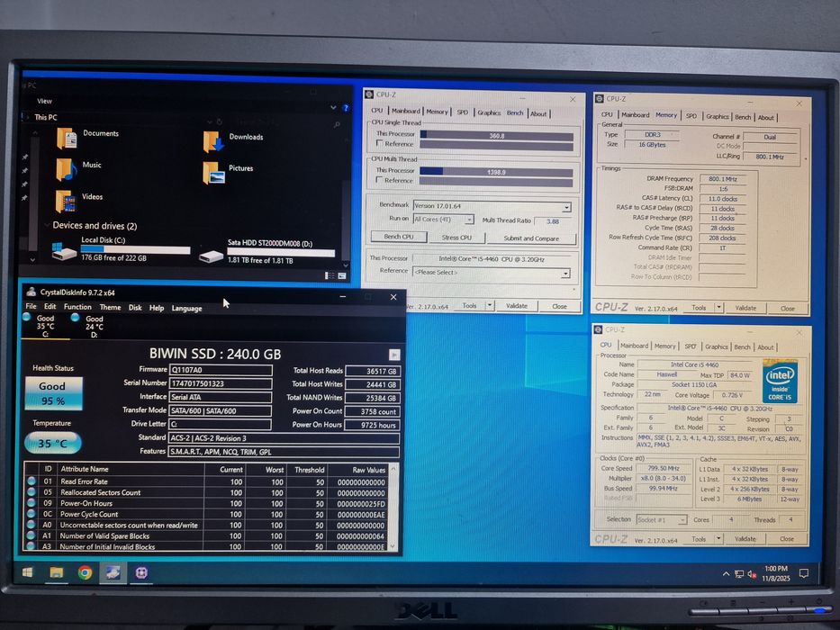Select Sata HDD ST2000DM008 (D:) drive
840x630 pixels.
point(266,252)
